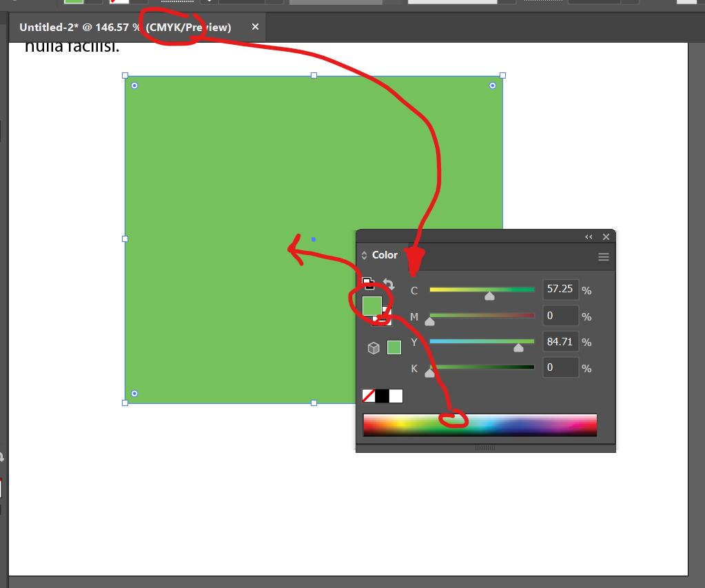Close the Color panel
Viewport: 705px width, 588px height.
606,236
